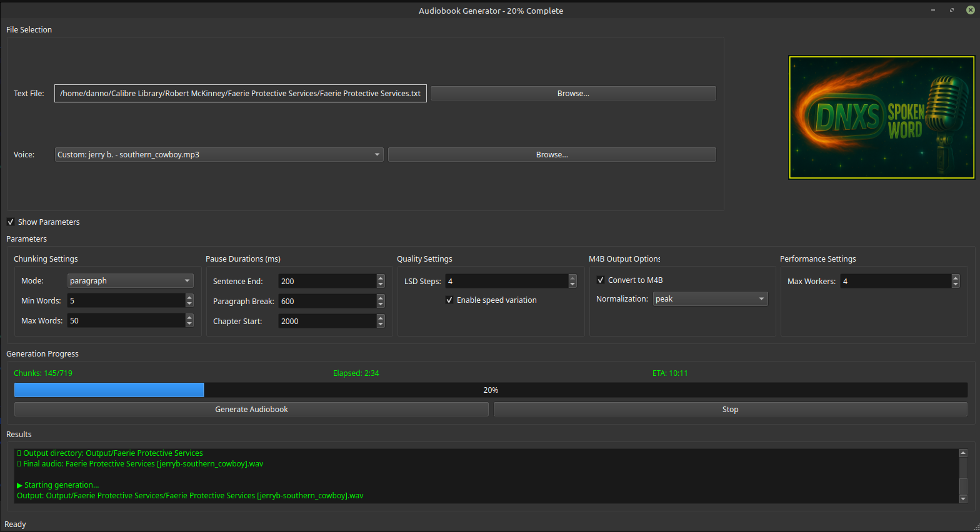Click the Chapter Start value field
This screenshot has height=532, width=980.
click(x=327, y=322)
